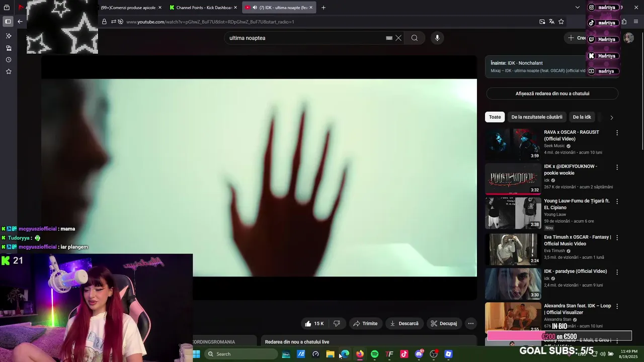Dislike the video with thumbs-down

click(337, 323)
